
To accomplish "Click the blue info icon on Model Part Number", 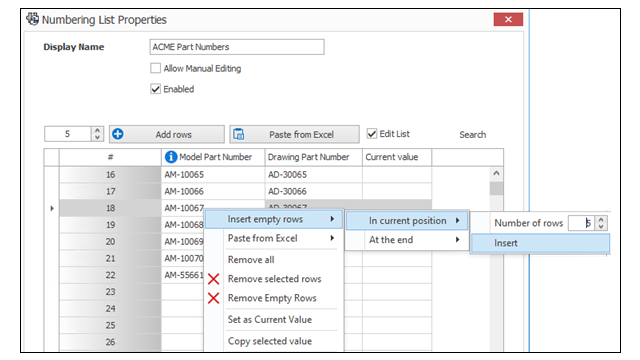I will (171, 157).
